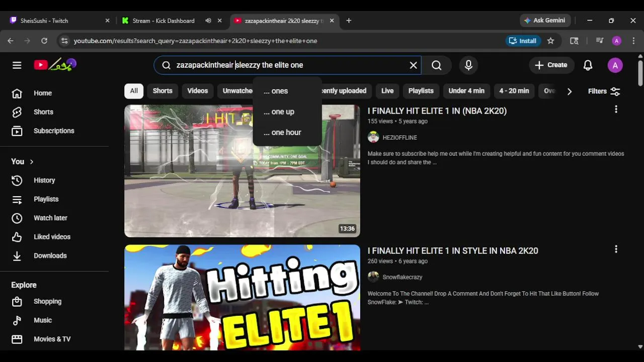Click the Create button
Image resolution: width=644 pixels, height=362 pixels.
[x=551, y=65]
